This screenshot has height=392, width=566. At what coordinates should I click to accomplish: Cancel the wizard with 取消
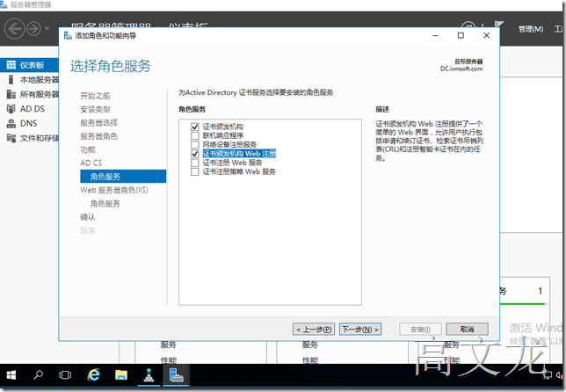pyautogui.click(x=467, y=330)
